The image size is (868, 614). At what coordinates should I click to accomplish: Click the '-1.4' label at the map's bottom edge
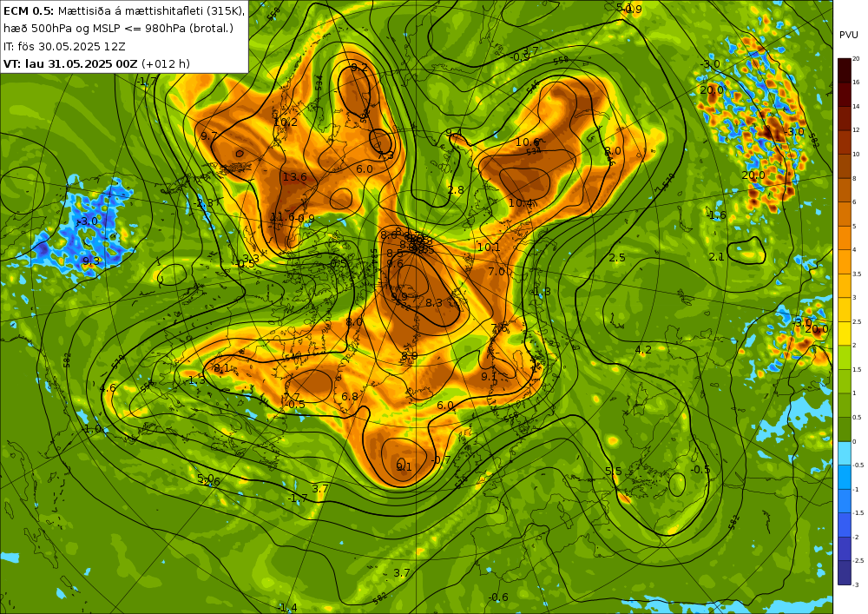[287, 608]
